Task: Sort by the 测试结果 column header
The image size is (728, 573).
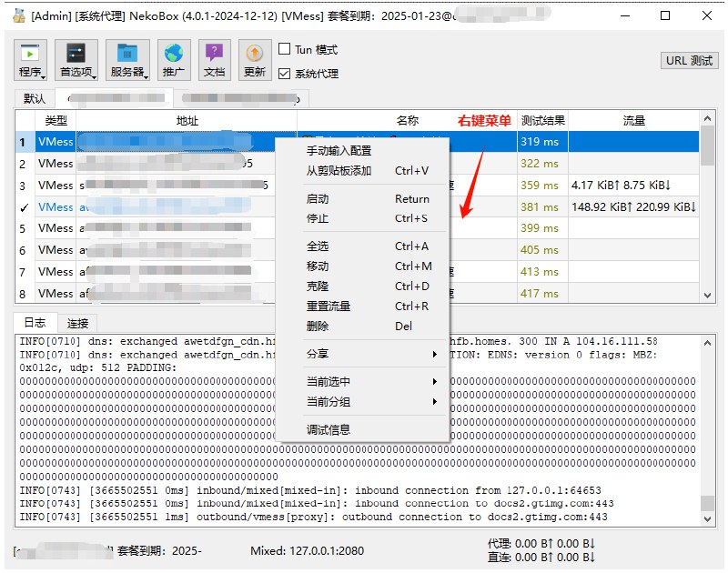Action: (x=542, y=120)
